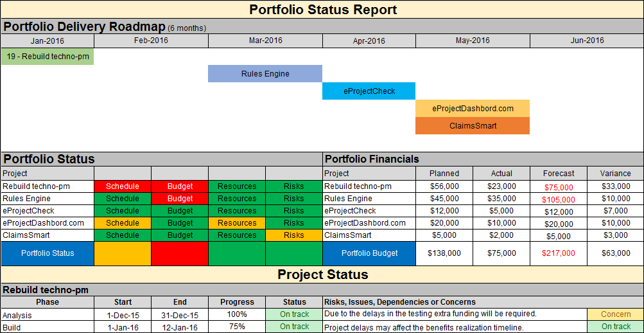This screenshot has height=333, width=644.
Task: Select the amber Risks cell for ClaimsSmart
Action: pyautogui.click(x=293, y=235)
